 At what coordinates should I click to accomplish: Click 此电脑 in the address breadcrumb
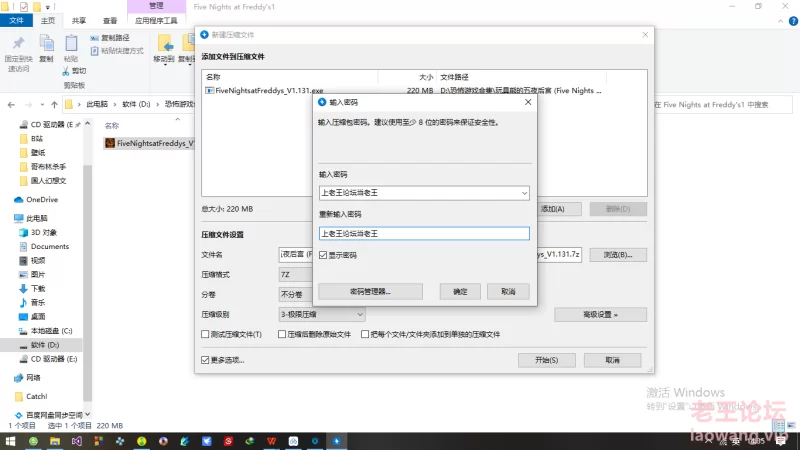tap(97, 105)
